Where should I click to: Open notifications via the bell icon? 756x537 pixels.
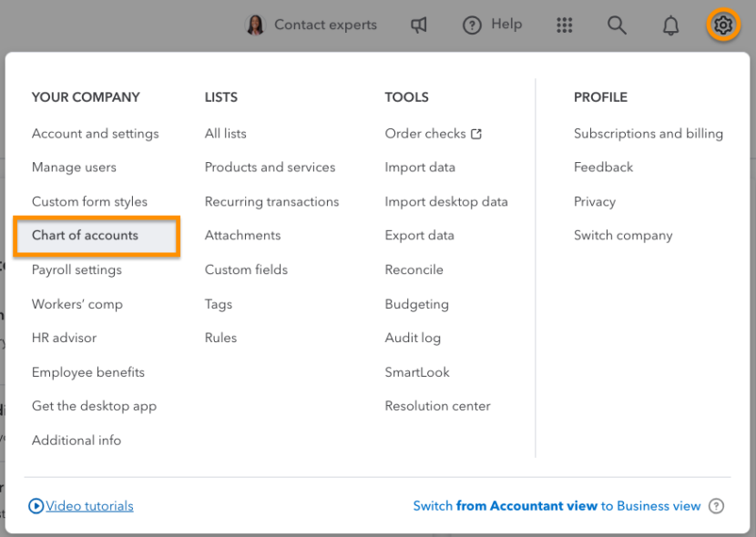(670, 25)
